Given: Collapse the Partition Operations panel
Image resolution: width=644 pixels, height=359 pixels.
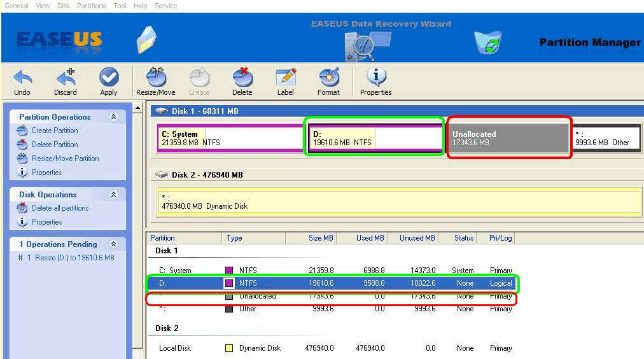Looking at the screenshot, I should click(x=114, y=117).
